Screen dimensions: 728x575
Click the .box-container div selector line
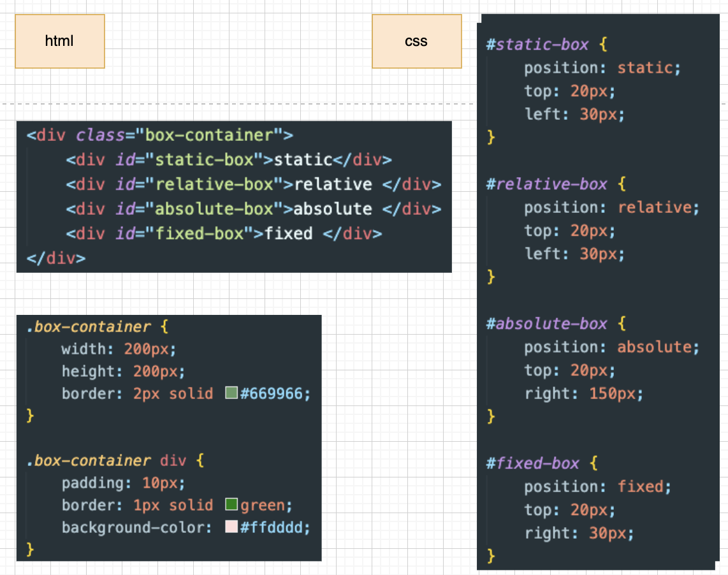(115, 460)
